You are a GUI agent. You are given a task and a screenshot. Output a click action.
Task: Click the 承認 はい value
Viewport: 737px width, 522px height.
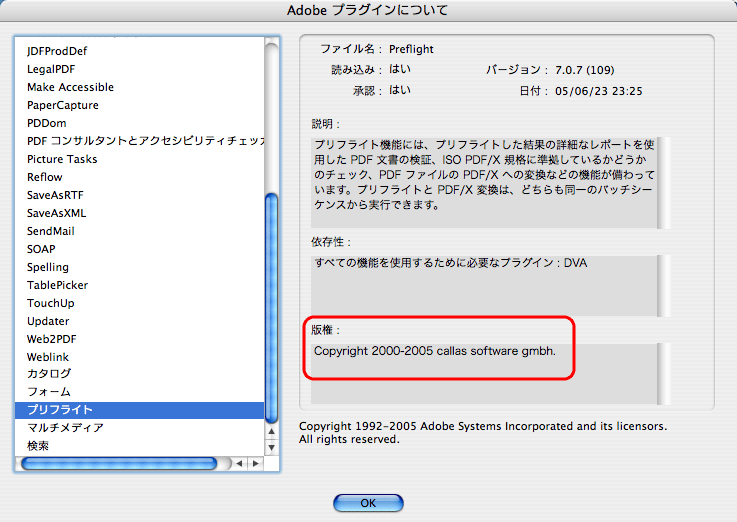(400, 90)
